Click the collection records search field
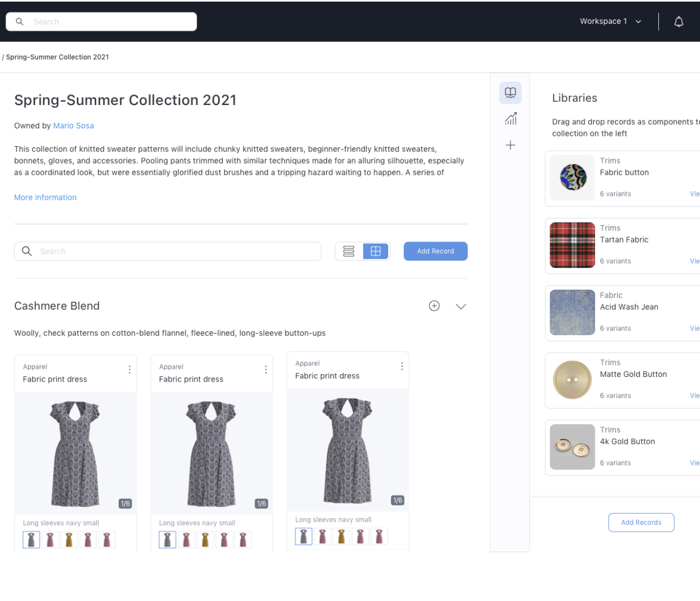700x601 pixels. coord(168,251)
